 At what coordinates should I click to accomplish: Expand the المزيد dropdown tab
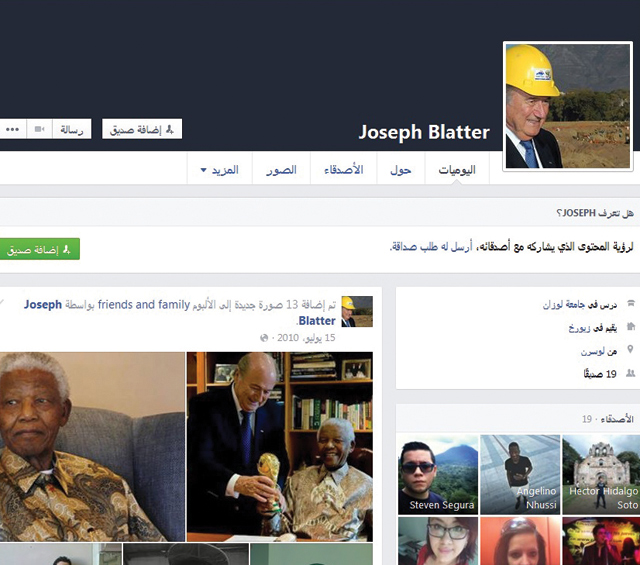[220, 170]
